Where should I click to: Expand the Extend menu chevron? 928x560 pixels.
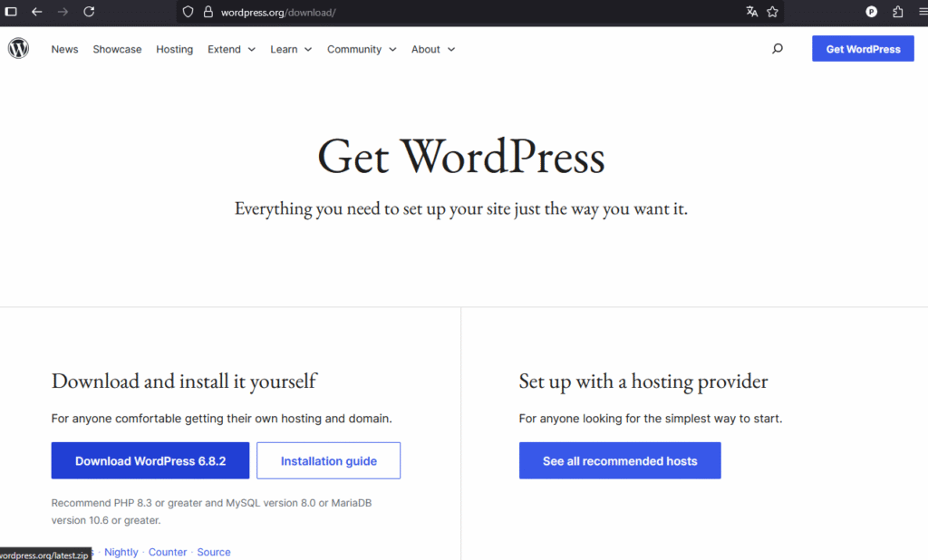click(252, 50)
